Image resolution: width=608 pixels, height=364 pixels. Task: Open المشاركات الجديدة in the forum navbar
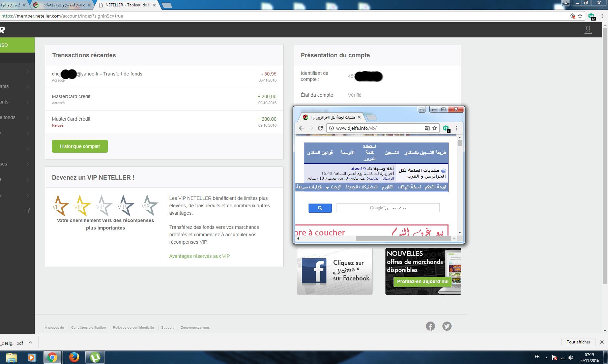point(361,187)
